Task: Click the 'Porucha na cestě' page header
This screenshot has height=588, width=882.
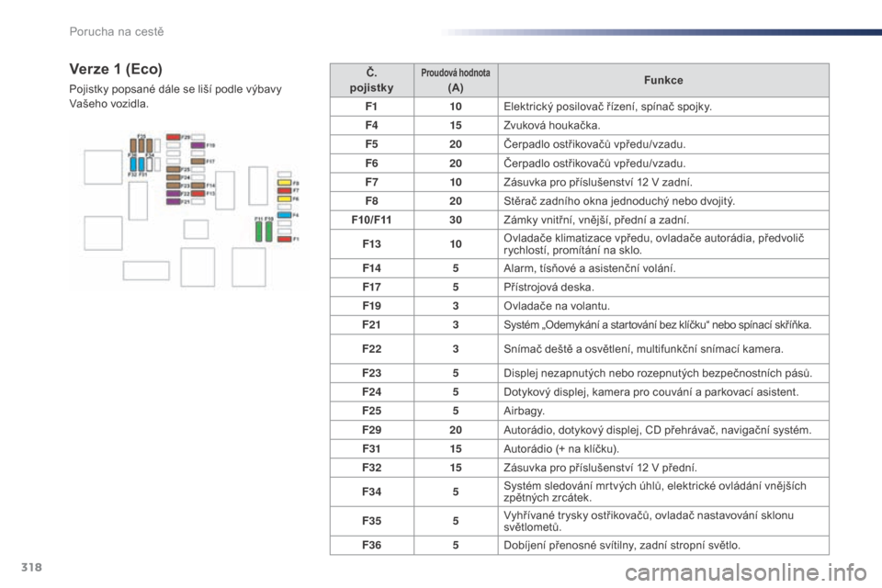Action: tap(117, 31)
